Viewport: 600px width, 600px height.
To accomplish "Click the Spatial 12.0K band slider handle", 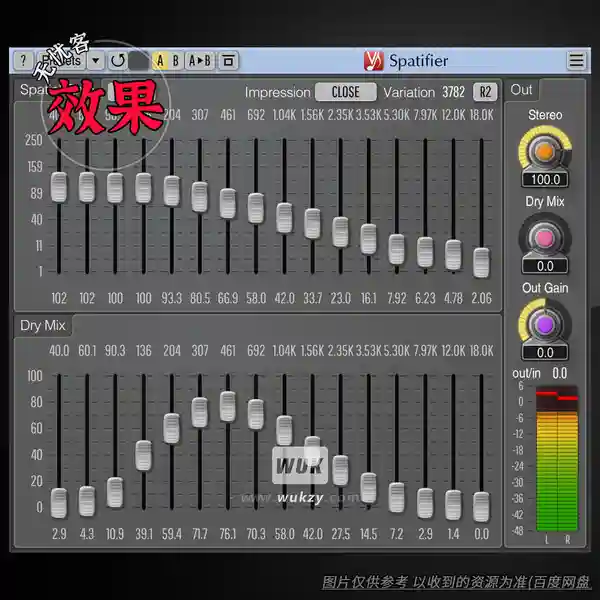I will click(x=453, y=255).
